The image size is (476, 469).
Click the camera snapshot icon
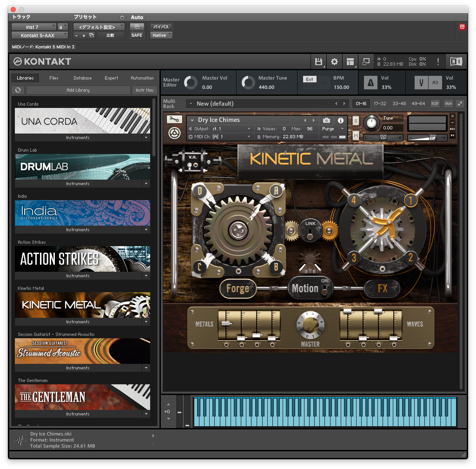326,121
